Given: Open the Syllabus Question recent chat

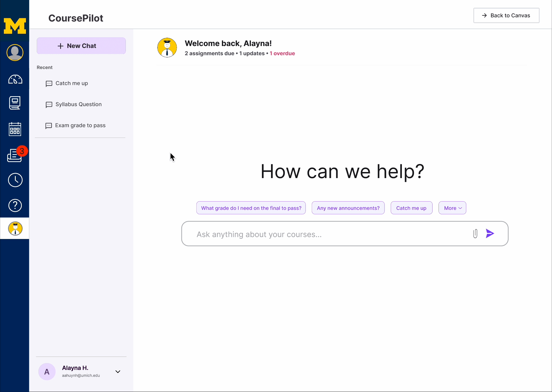Looking at the screenshot, I should pos(74,104).
